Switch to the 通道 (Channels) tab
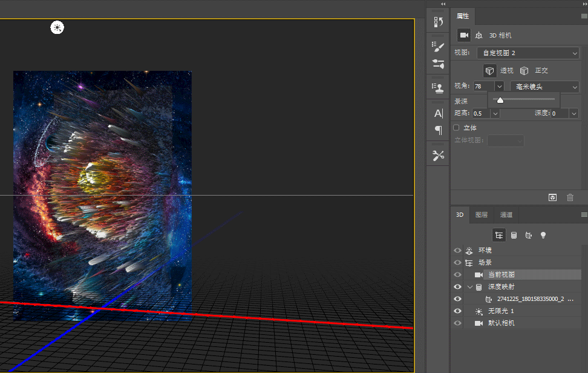 (x=506, y=215)
